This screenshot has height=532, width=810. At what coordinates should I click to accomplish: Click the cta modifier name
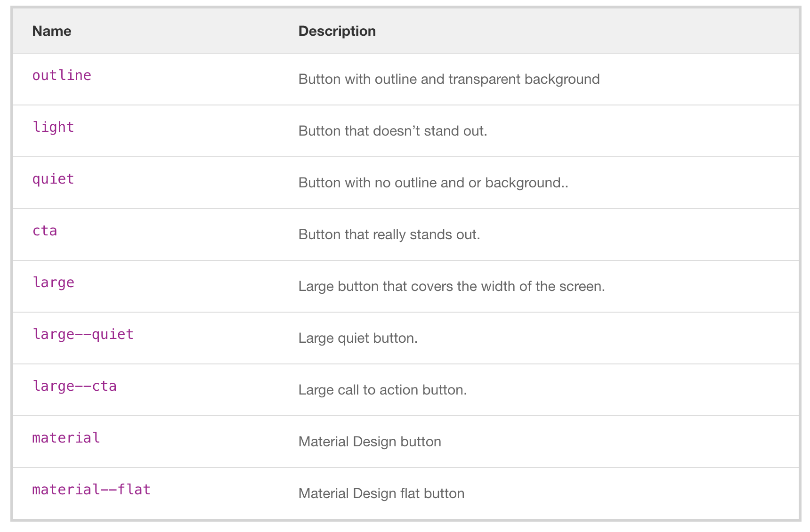click(x=45, y=231)
